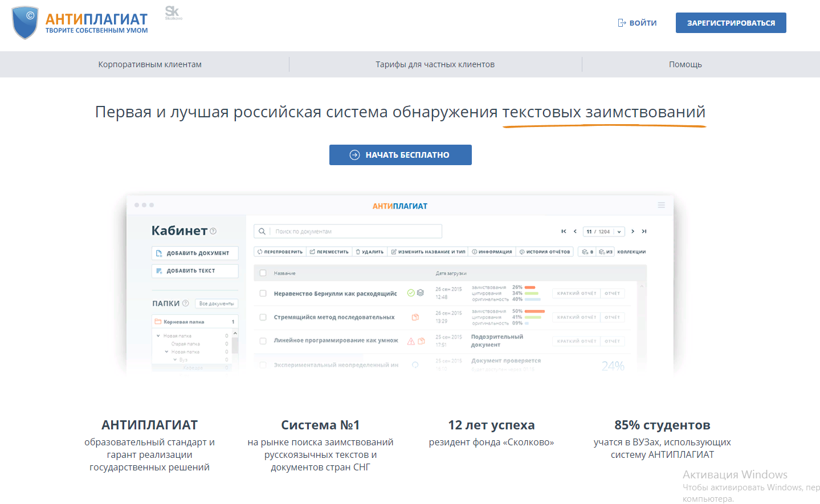Screen dimensions: 820x504
Task: Click the Skolkovo Sk logo
Action: click(x=173, y=13)
